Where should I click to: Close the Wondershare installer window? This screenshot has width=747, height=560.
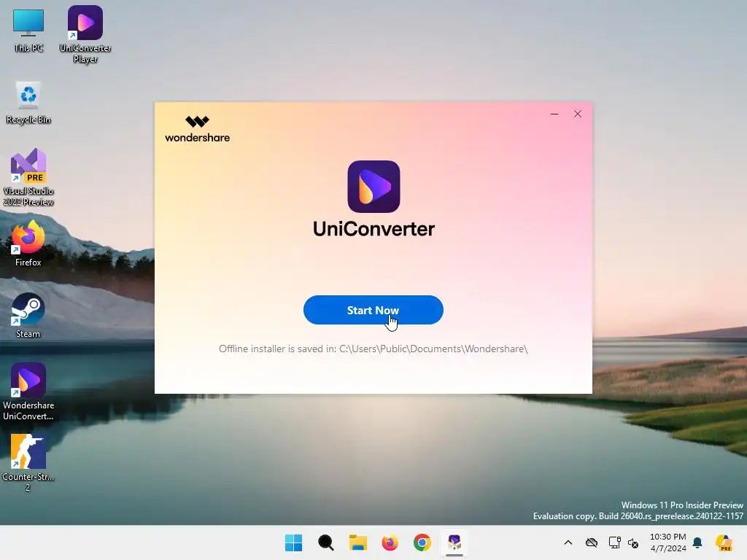tap(578, 114)
